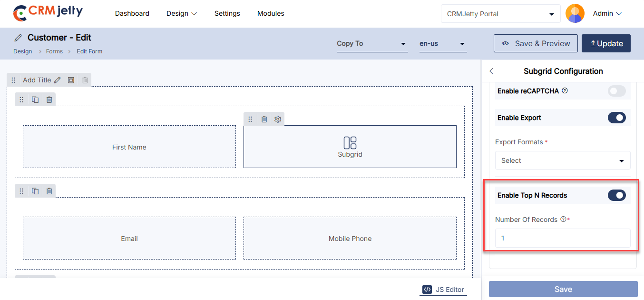
Task: Disable the Enable Top N Records switch
Action: coord(616,195)
